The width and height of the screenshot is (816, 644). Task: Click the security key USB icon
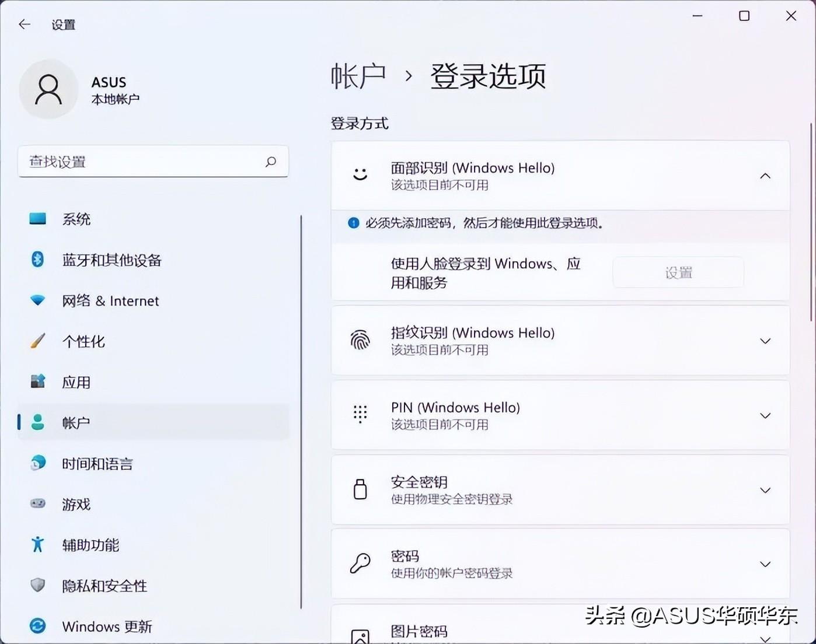tap(360, 489)
